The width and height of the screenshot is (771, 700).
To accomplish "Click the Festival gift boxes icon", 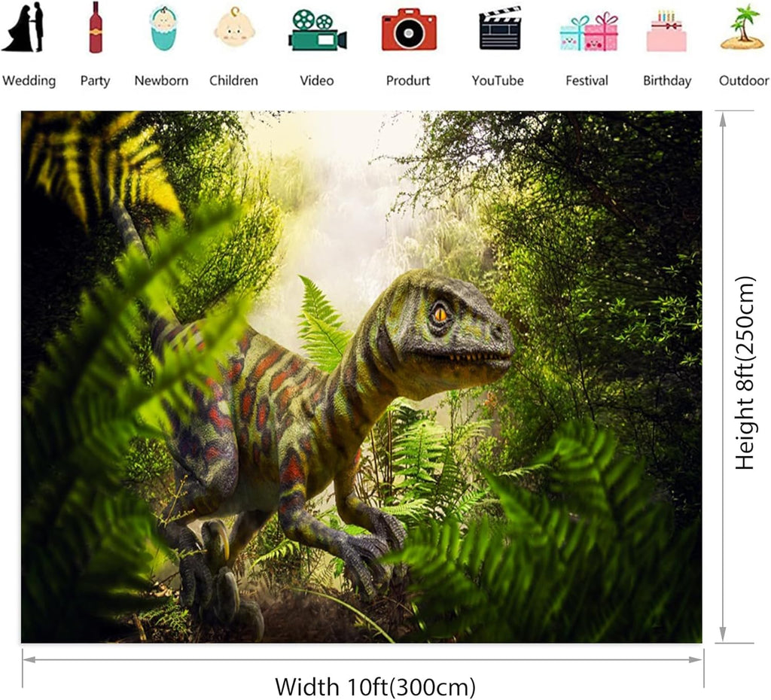I will point(589,32).
